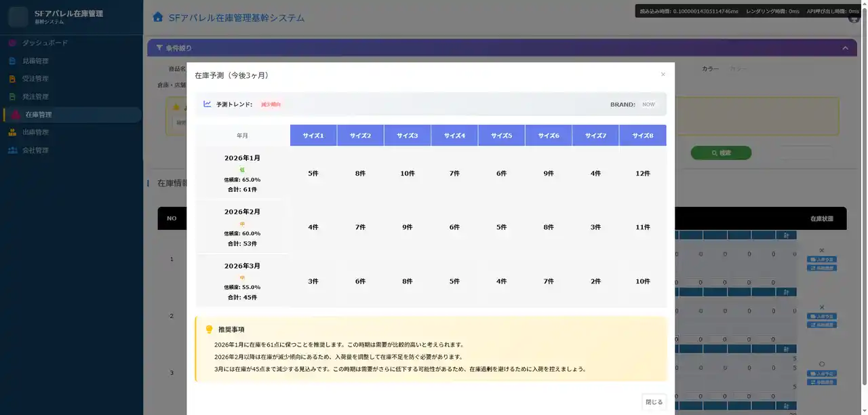Collapse the 条件絞り filter panel chevron
This screenshot has height=415, width=868.
[845, 48]
